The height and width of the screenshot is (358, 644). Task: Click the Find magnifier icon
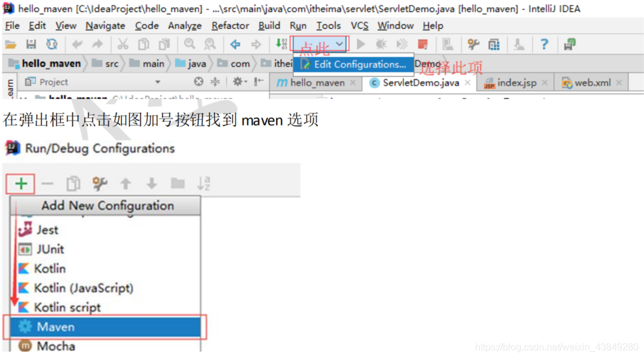click(x=189, y=44)
